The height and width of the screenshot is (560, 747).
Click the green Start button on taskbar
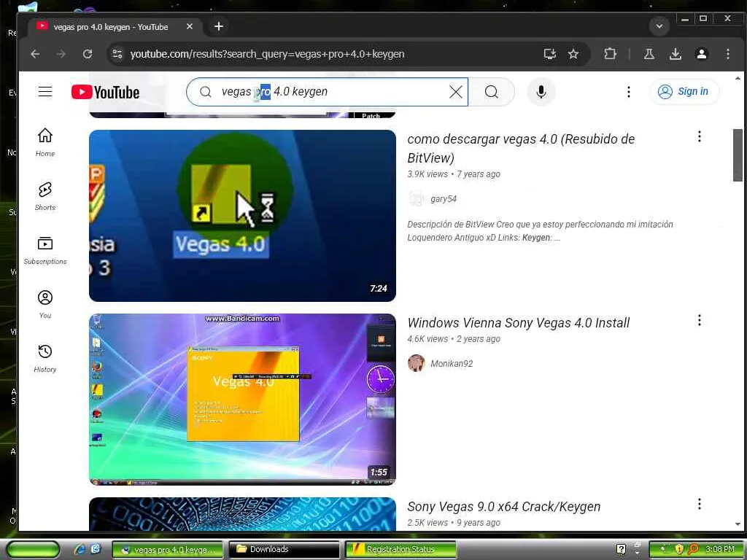[32, 550]
